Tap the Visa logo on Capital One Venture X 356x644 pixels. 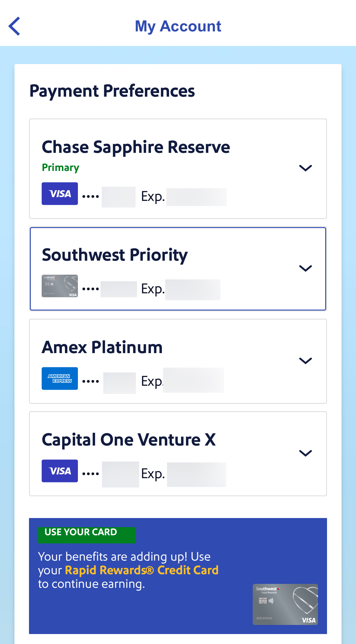(x=60, y=471)
